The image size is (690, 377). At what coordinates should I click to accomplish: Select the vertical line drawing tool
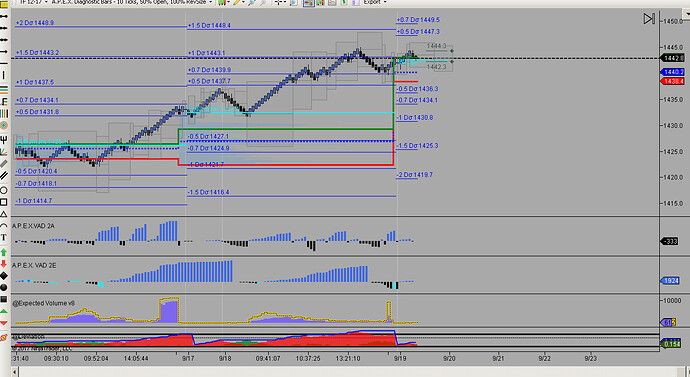click(x=4, y=75)
